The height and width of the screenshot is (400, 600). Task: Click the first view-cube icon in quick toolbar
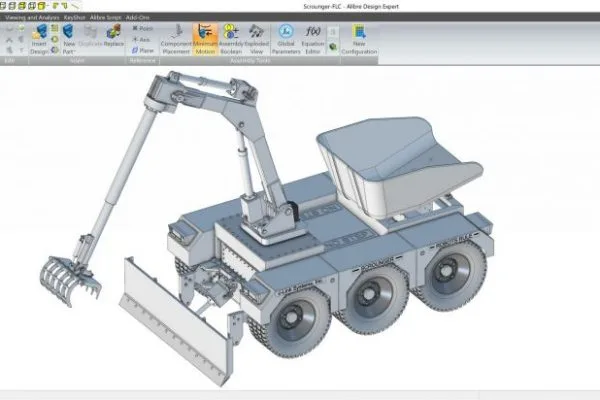(x=3, y=5)
